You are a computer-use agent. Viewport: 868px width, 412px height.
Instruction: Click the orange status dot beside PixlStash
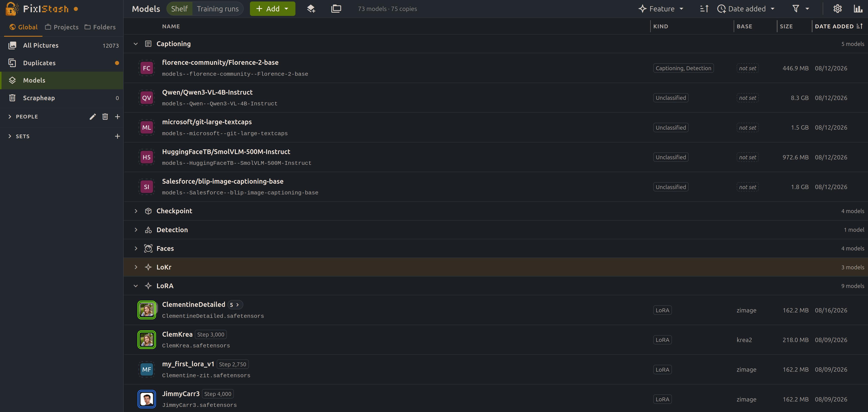point(76,9)
